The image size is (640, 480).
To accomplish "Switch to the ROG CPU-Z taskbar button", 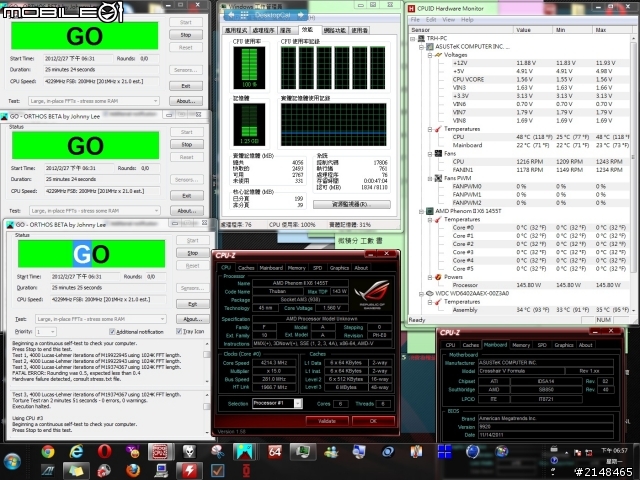I will tap(161, 452).
